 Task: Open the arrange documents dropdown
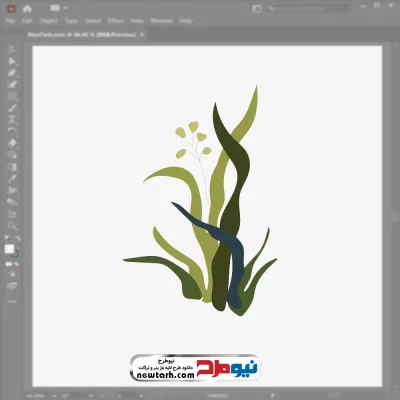[x=59, y=8]
